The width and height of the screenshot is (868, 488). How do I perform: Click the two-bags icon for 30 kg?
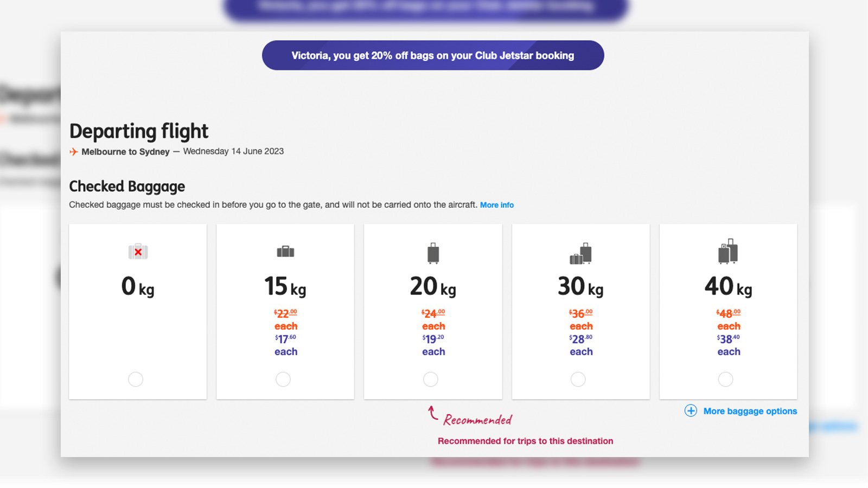tap(580, 253)
